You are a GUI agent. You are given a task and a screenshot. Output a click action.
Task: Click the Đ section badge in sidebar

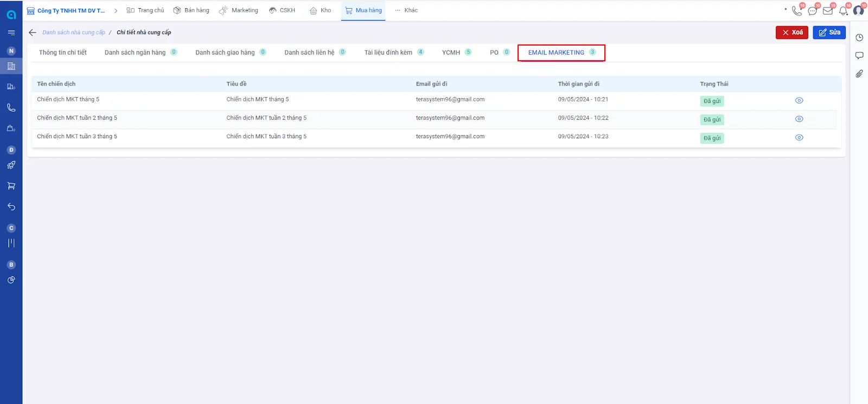click(x=11, y=150)
